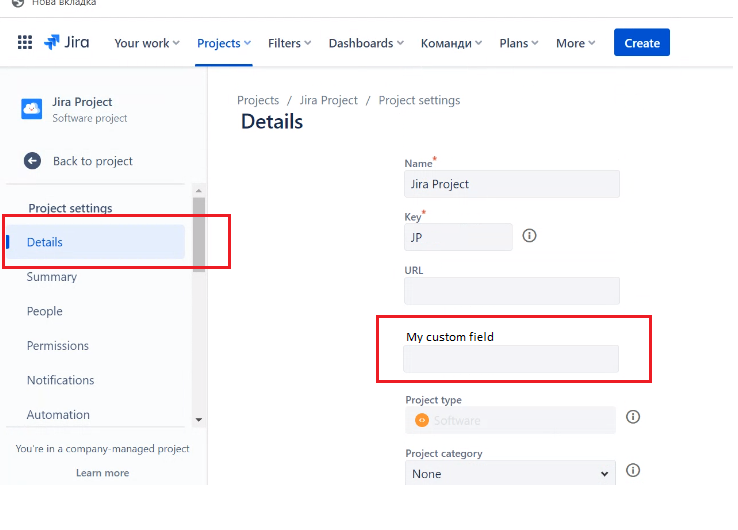Click Projects in the breadcrumb
Image resolution: width=738 pixels, height=530 pixels.
(x=258, y=100)
